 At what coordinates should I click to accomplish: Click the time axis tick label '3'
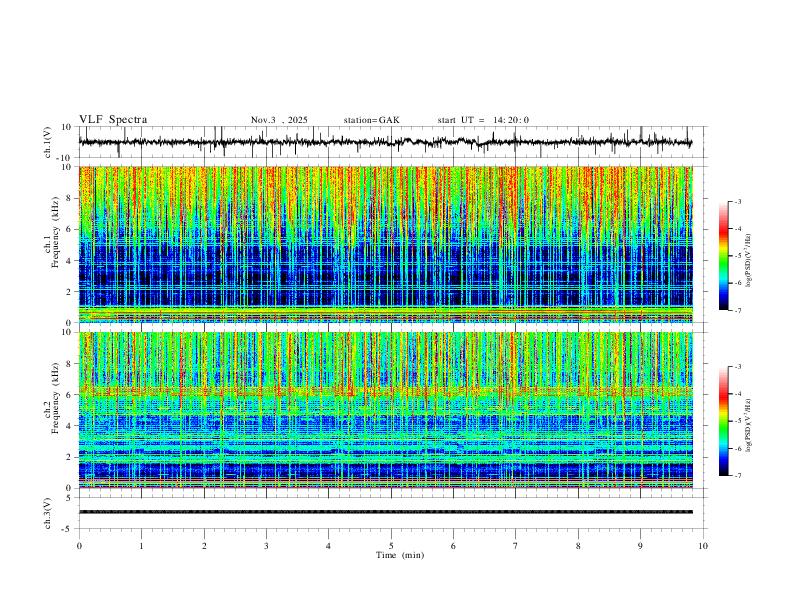[x=266, y=546]
